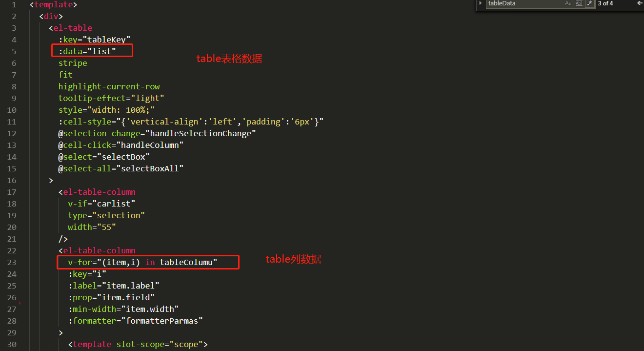Toggle Use Regular Expression option
Viewport: 644px width, 351px height.
click(x=590, y=3)
